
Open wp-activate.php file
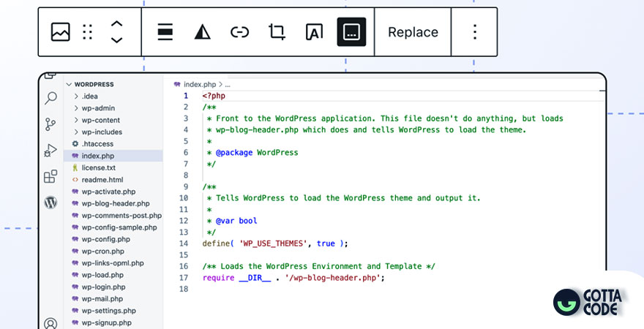tap(103, 192)
